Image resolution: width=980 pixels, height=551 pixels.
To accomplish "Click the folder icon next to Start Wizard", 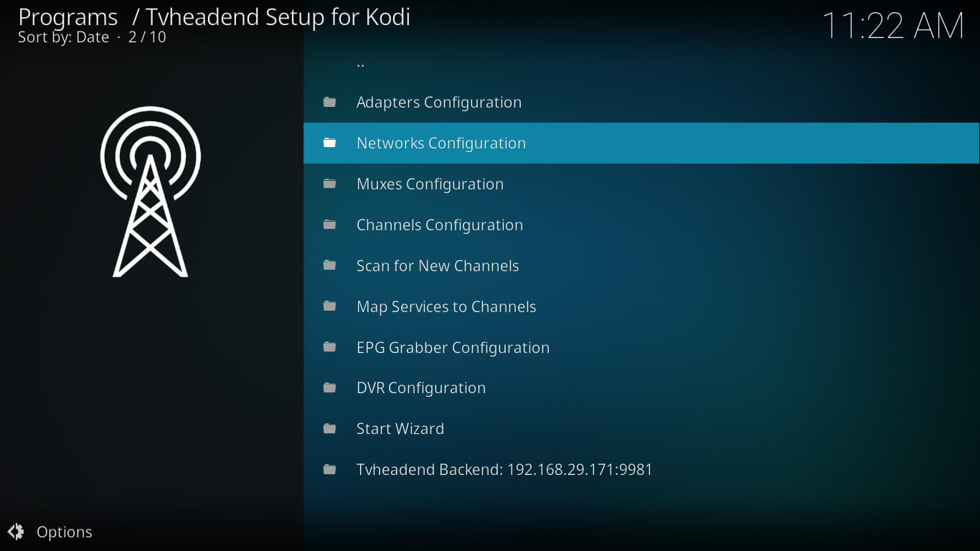I will (330, 428).
